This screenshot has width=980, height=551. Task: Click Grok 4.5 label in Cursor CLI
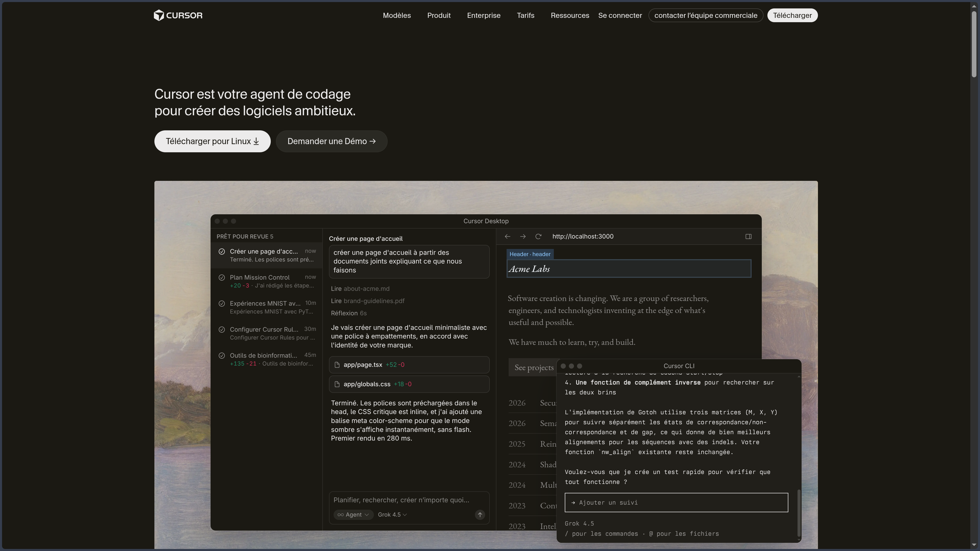tap(579, 524)
